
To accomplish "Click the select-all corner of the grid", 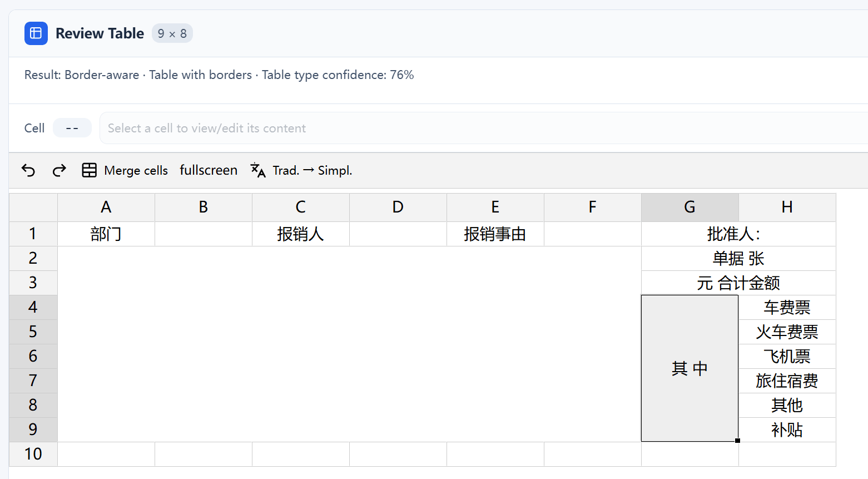I will pyautogui.click(x=33, y=208).
